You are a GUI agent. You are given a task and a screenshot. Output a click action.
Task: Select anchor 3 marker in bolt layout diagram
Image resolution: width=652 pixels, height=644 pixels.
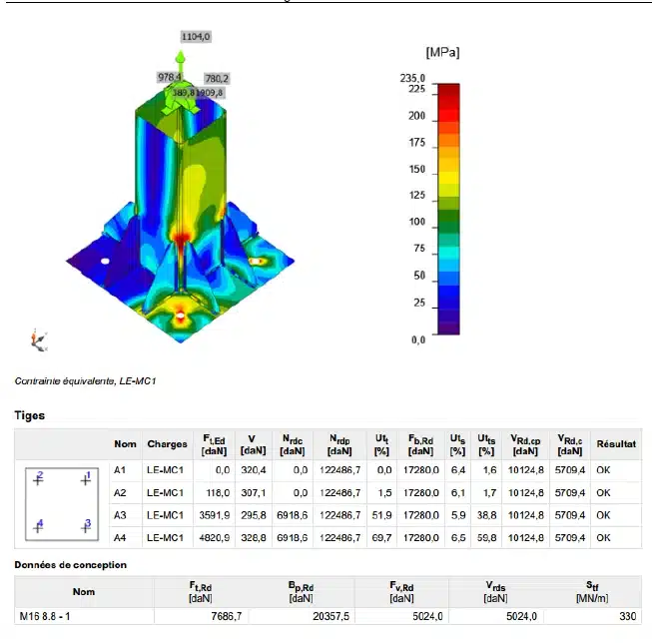point(86,526)
